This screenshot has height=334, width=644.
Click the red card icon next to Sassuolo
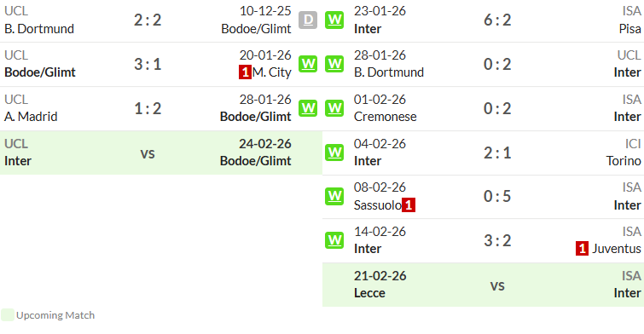click(409, 205)
